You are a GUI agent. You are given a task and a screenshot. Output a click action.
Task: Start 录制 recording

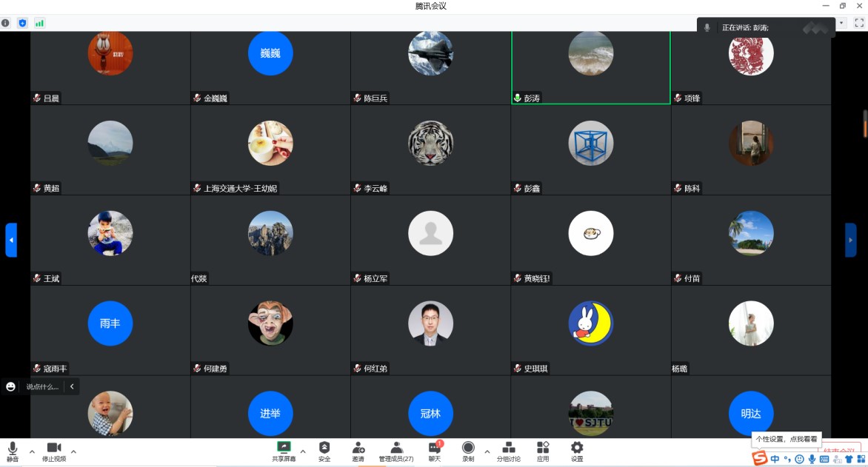tap(468, 451)
